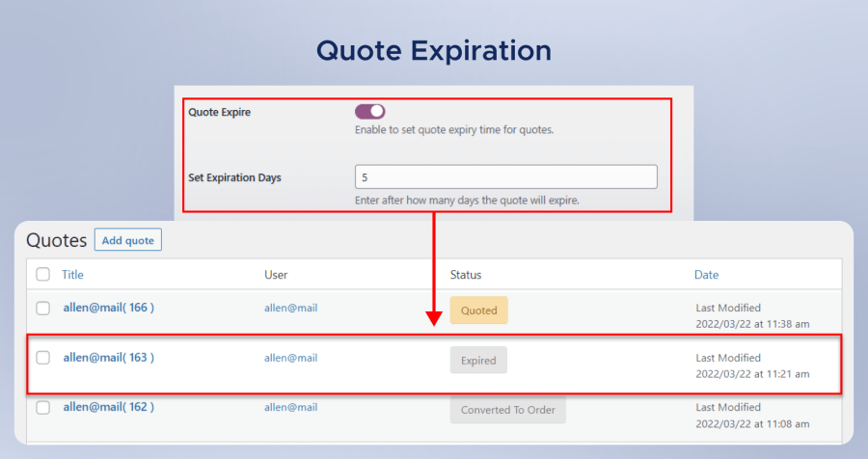Screen dimensions: 868x459
Task: Click the Quoted status badge
Action: tap(478, 310)
